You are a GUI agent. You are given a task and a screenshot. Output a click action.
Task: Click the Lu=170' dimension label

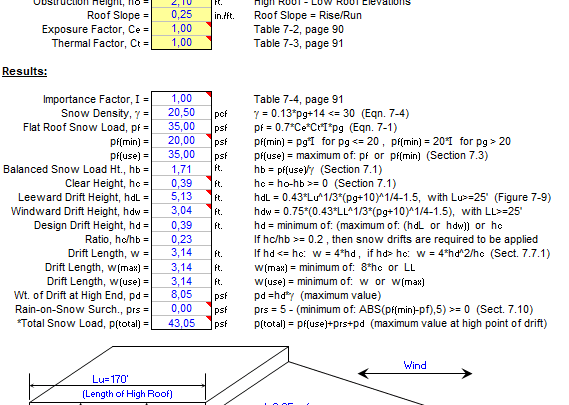110,380
